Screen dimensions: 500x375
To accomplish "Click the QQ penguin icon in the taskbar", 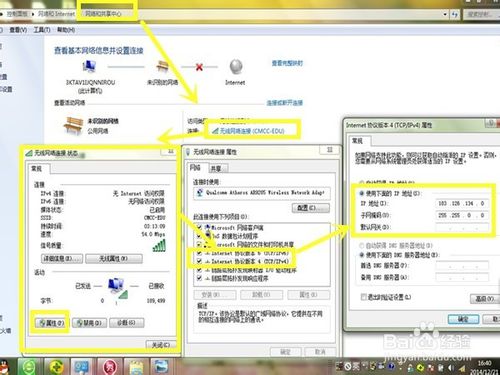I will tap(3, 367).
